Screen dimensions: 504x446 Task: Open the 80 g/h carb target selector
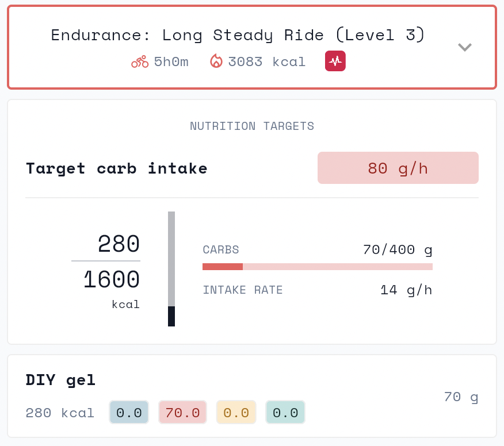click(398, 168)
